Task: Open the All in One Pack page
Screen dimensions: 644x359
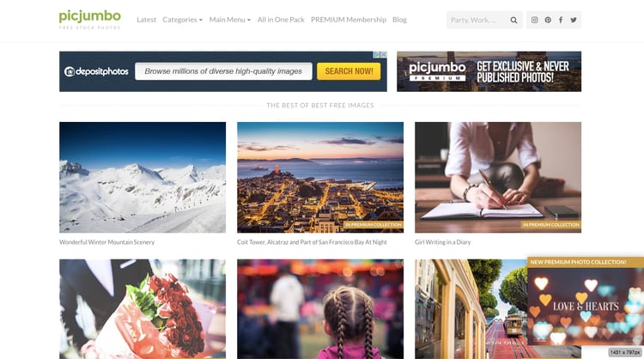Action: (x=281, y=19)
